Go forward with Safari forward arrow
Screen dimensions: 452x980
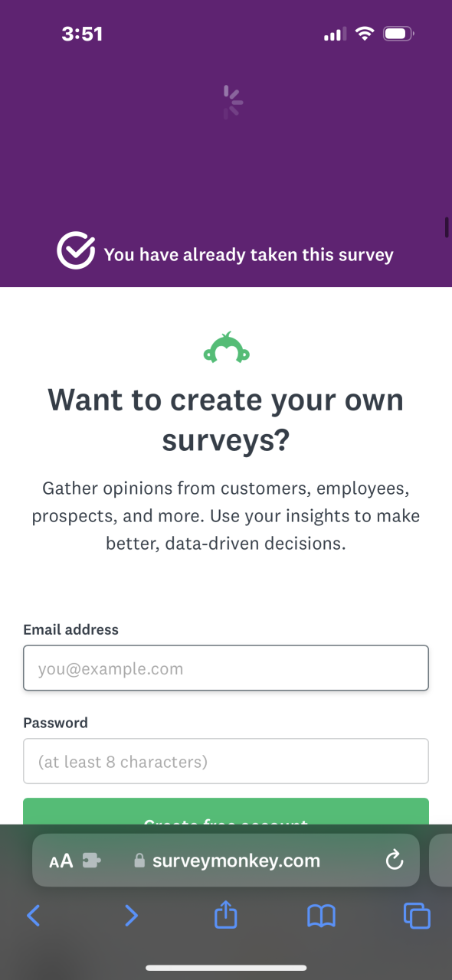point(131,915)
